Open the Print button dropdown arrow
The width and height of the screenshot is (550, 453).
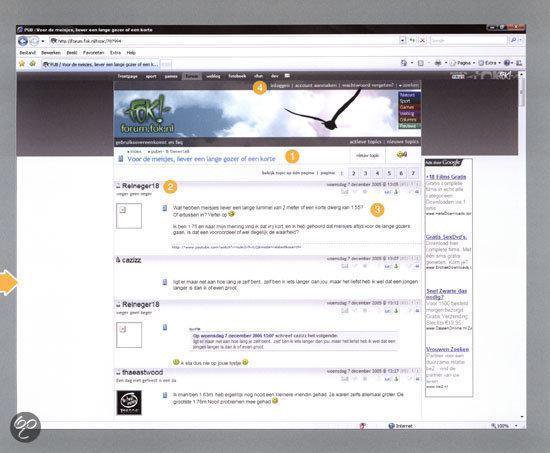[445, 63]
